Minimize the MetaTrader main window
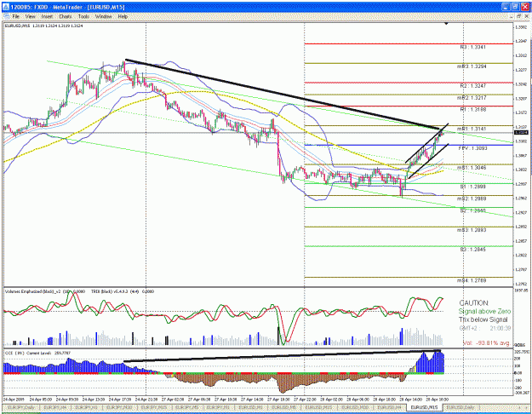Screen dimensions: 532x414 pos(506,7)
